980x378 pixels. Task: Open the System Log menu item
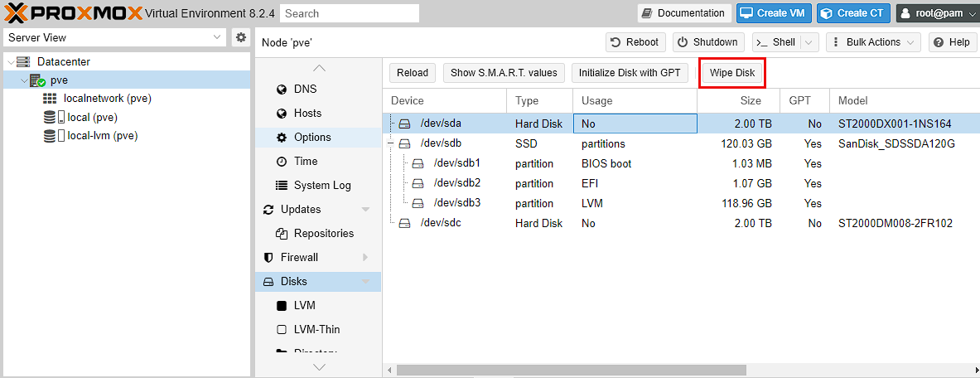(321, 185)
